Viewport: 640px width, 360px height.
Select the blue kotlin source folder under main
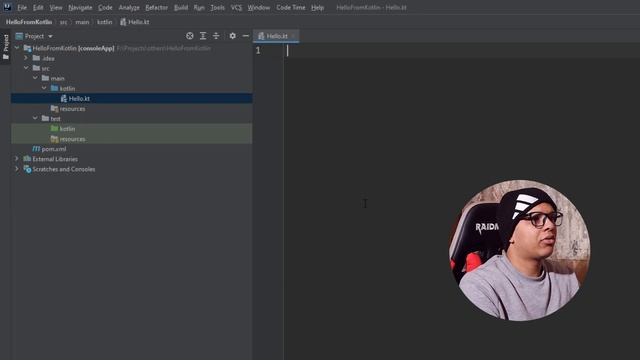[67, 89]
